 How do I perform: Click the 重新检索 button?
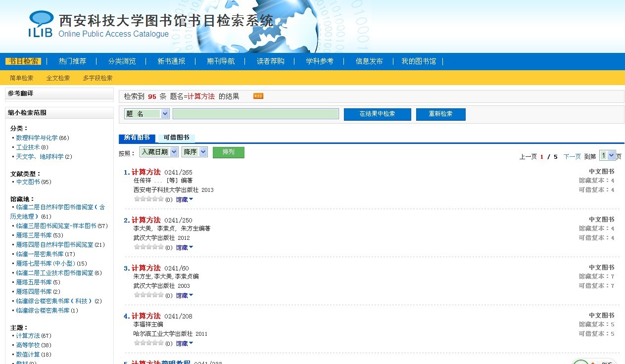pyautogui.click(x=440, y=114)
